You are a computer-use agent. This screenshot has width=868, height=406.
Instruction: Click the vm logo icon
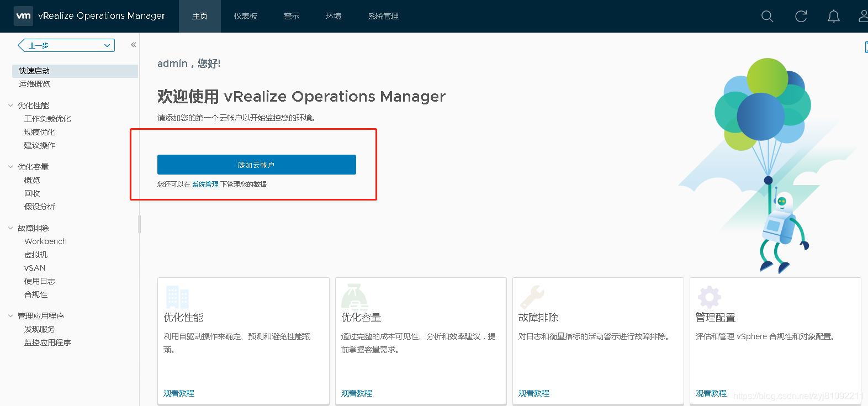[x=23, y=15]
